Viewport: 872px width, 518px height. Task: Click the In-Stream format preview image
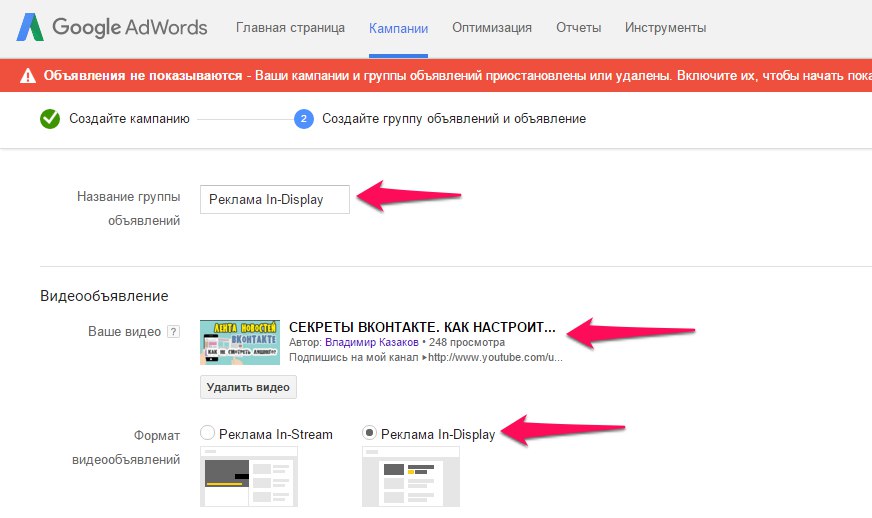(x=249, y=477)
